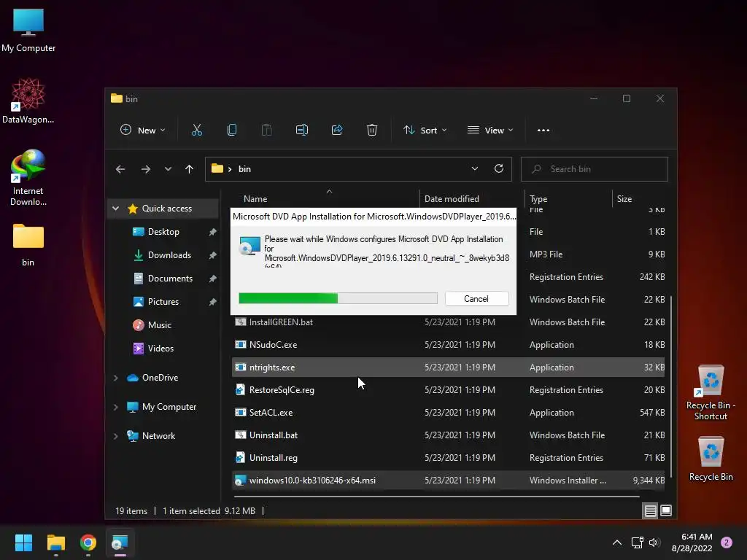Click the Copy icon in toolbar
The image size is (747, 560).
[x=232, y=130]
